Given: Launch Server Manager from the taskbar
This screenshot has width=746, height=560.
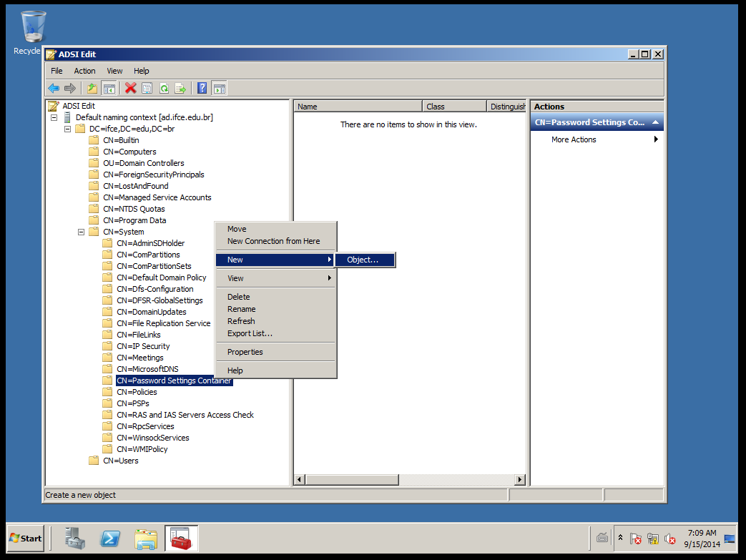Looking at the screenshot, I should (75, 539).
